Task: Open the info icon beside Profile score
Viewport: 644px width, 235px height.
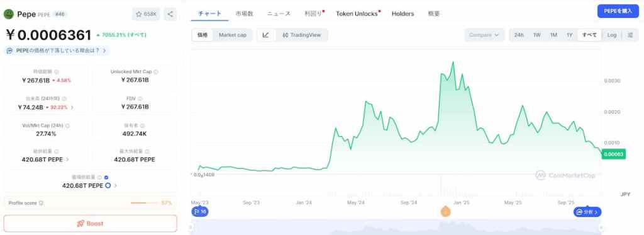Action: tap(41, 203)
